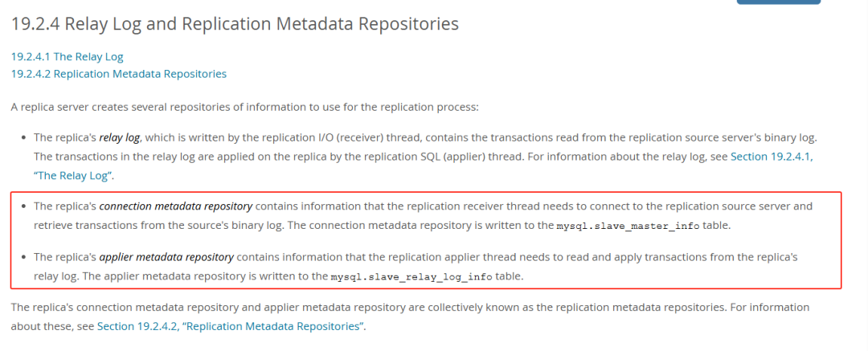This screenshot has width=868, height=351.
Task: Click the italic "connection metadata repository" term
Action: pos(175,206)
